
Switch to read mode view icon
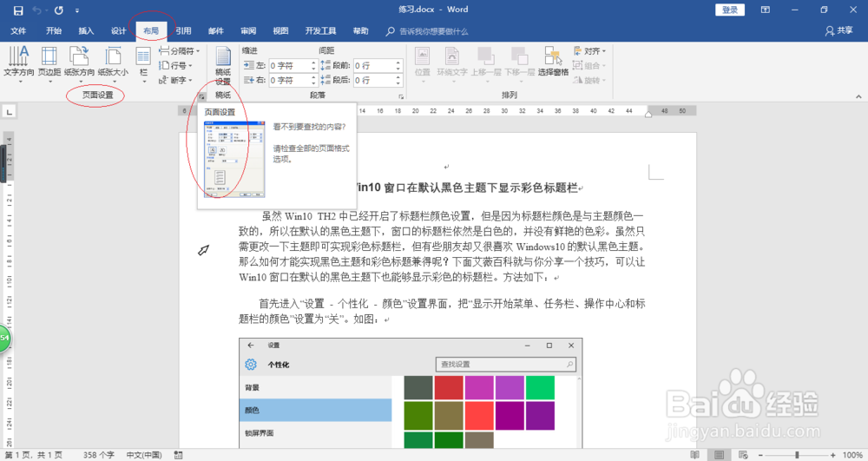point(695,455)
